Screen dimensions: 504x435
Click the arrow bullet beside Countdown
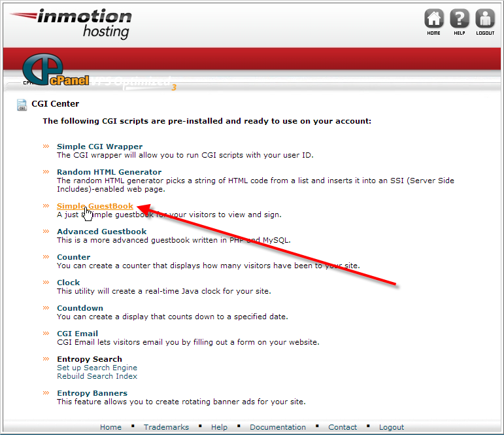click(46, 308)
